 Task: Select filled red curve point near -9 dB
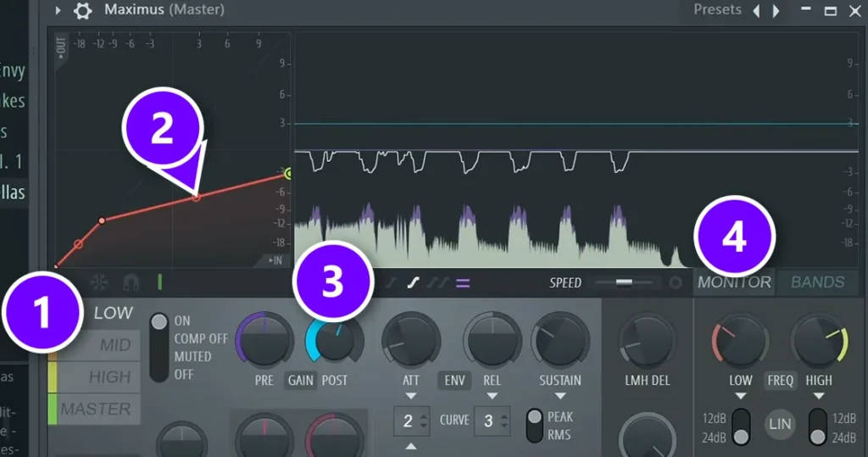pyautogui.click(x=102, y=220)
